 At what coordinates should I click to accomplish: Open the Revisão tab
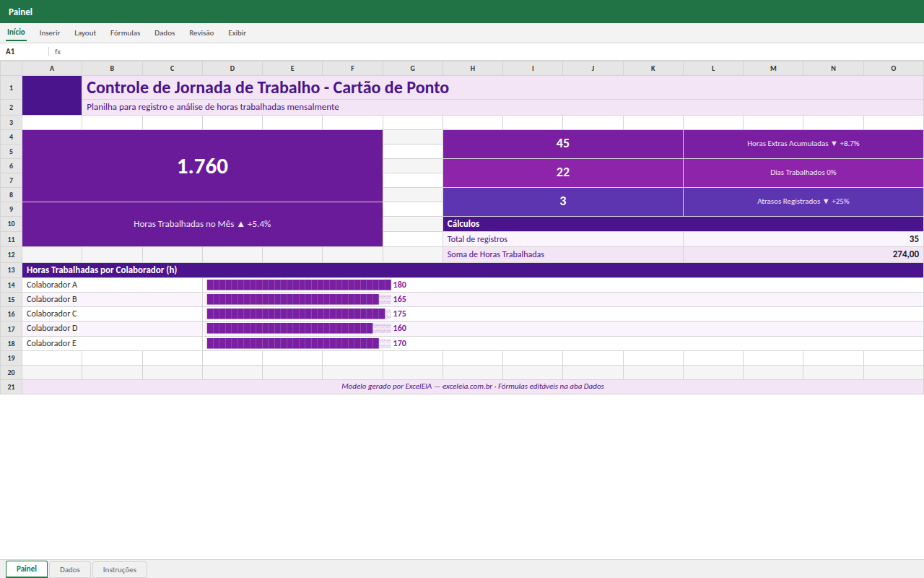pyautogui.click(x=201, y=33)
